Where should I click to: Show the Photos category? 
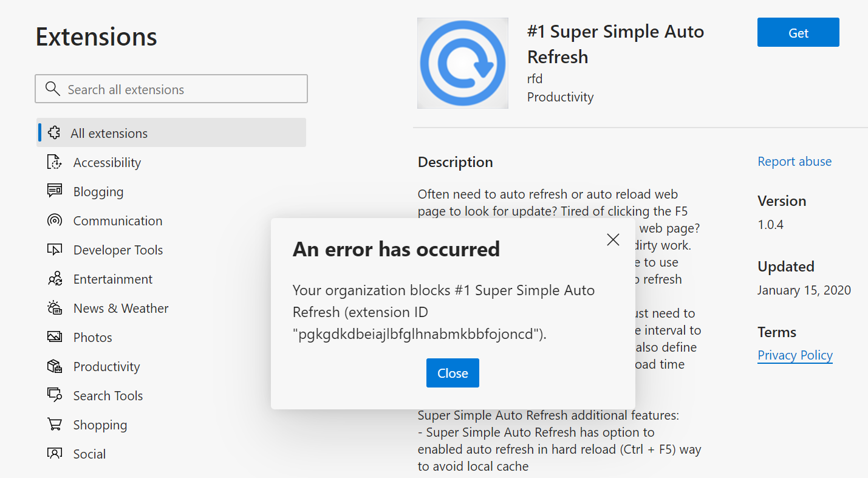tap(93, 337)
